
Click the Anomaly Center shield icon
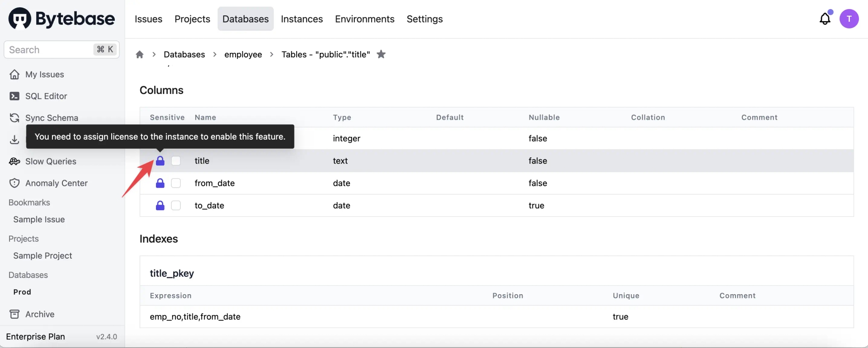click(14, 183)
